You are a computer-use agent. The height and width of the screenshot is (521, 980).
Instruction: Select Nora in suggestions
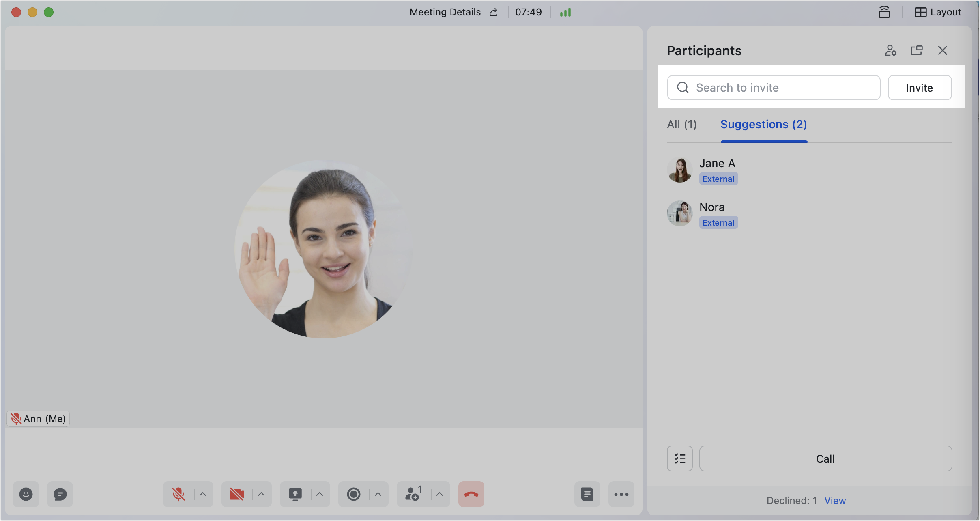[x=810, y=214]
